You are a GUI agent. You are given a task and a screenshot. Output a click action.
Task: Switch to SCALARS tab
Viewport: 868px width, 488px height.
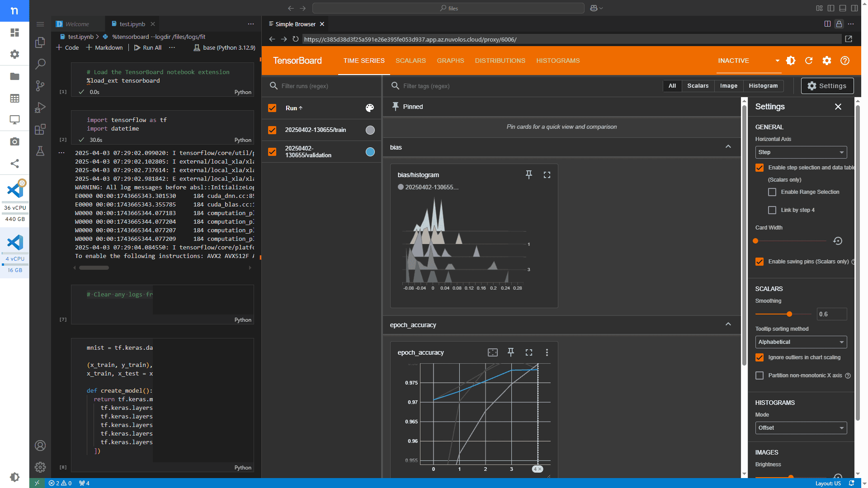[x=410, y=61]
